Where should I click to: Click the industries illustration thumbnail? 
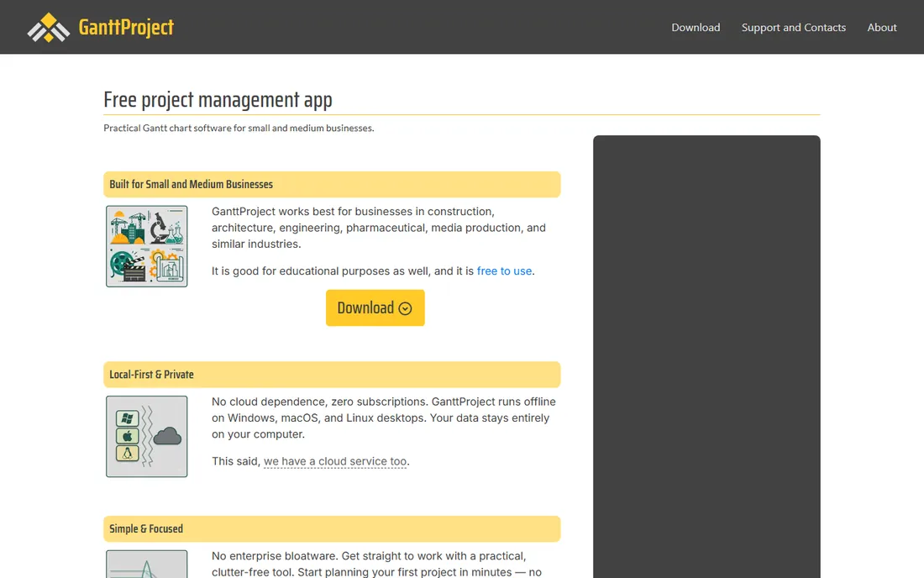[x=147, y=246]
